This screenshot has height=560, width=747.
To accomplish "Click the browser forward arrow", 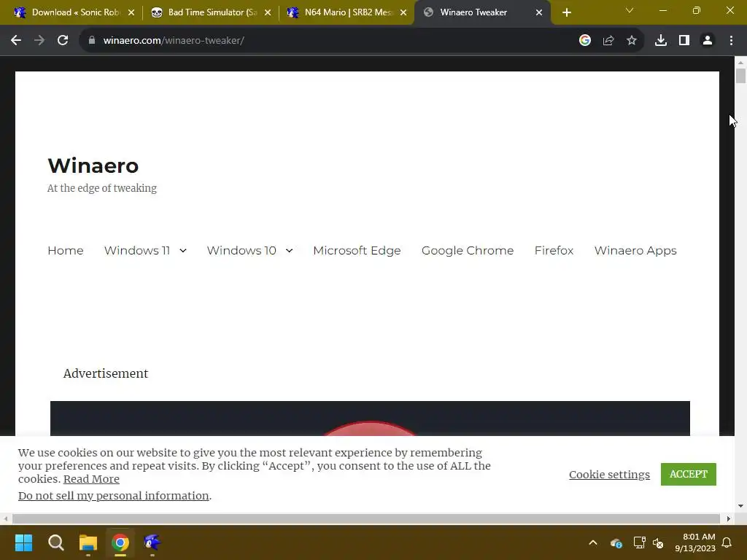I will (39, 41).
